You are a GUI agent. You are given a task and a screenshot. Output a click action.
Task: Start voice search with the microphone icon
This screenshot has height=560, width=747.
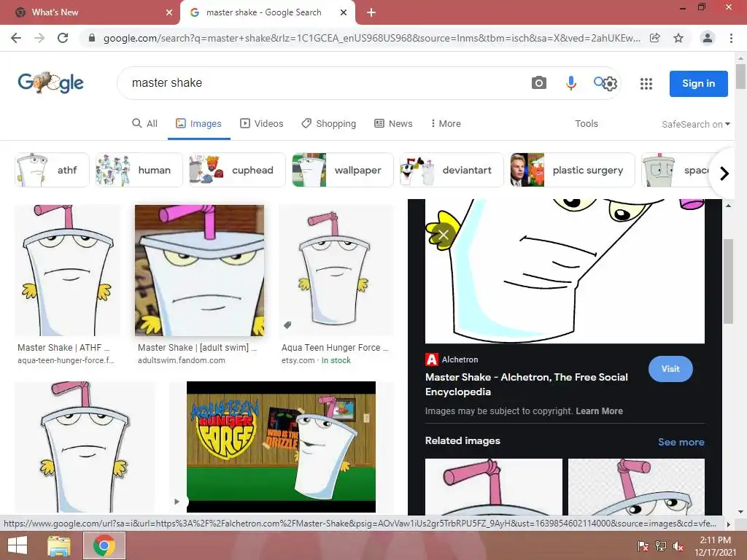[570, 83]
